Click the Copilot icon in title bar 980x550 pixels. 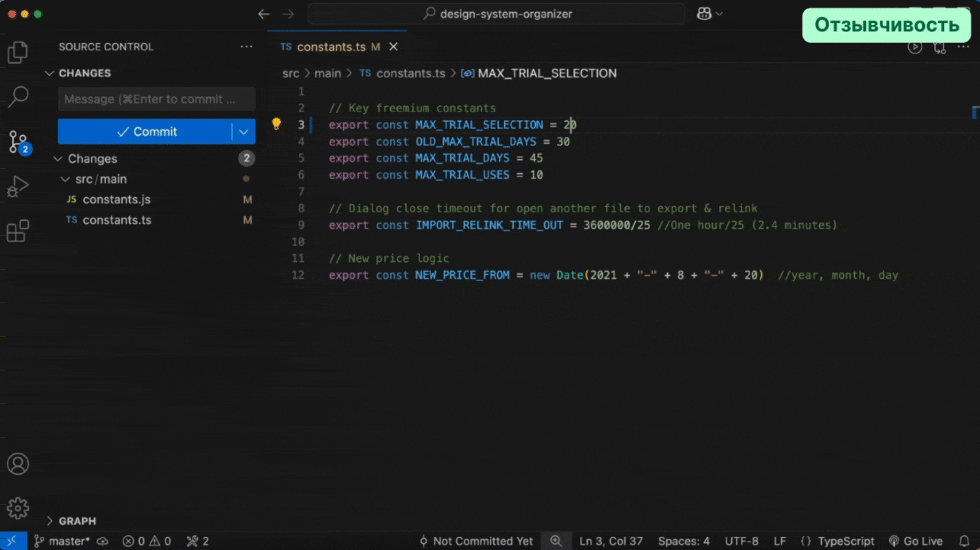click(704, 14)
